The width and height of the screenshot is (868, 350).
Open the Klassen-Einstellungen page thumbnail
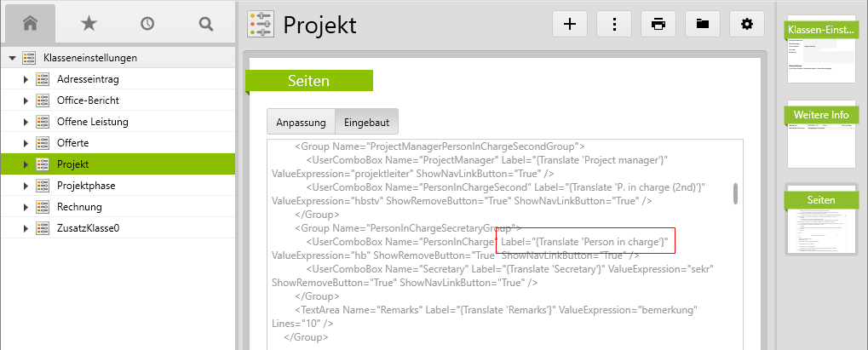pyautogui.click(x=820, y=50)
